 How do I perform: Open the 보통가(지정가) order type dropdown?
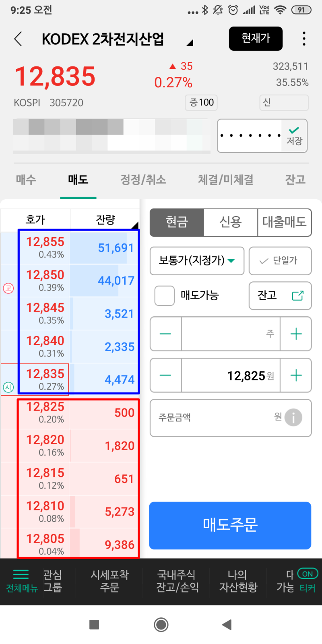197,261
